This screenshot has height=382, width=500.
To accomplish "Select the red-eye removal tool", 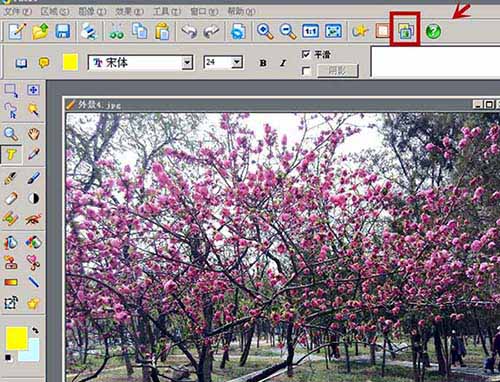I will [33, 219].
